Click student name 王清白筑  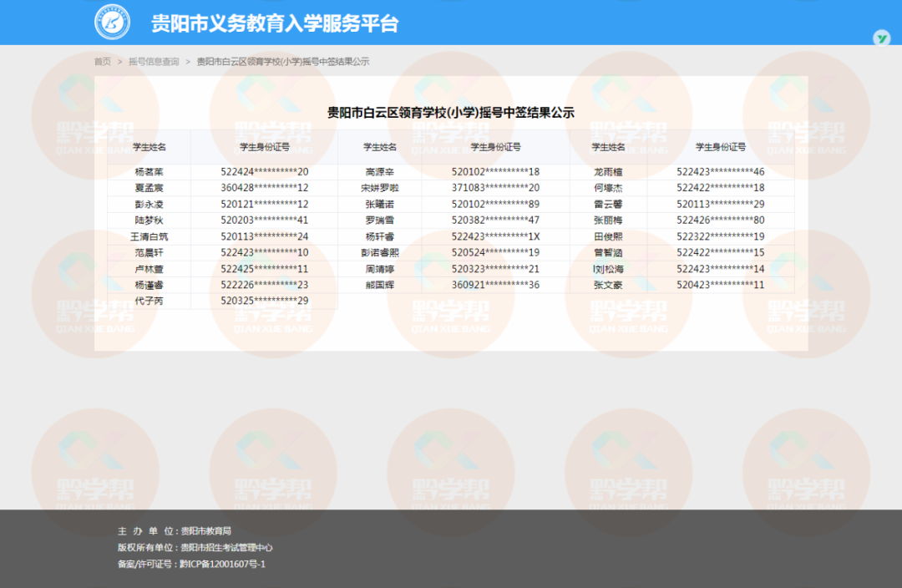[x=149, y=236]
